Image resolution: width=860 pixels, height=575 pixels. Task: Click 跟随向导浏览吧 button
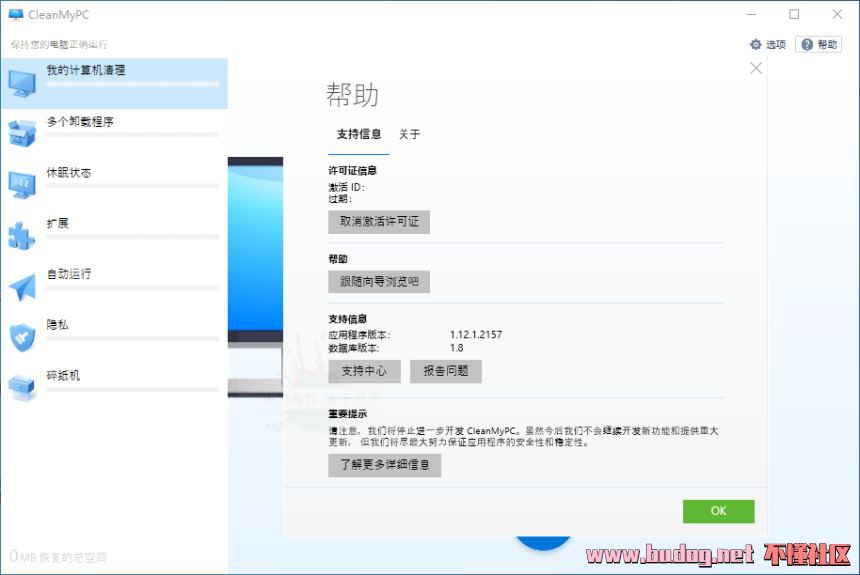379,282
